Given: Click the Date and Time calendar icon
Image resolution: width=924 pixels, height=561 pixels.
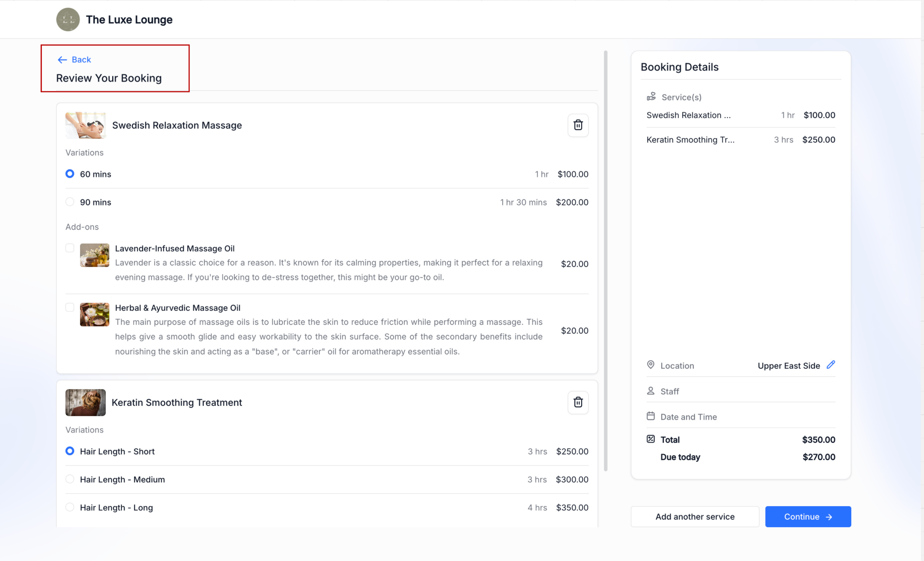Looking at the screenshot, I should 650,416.
